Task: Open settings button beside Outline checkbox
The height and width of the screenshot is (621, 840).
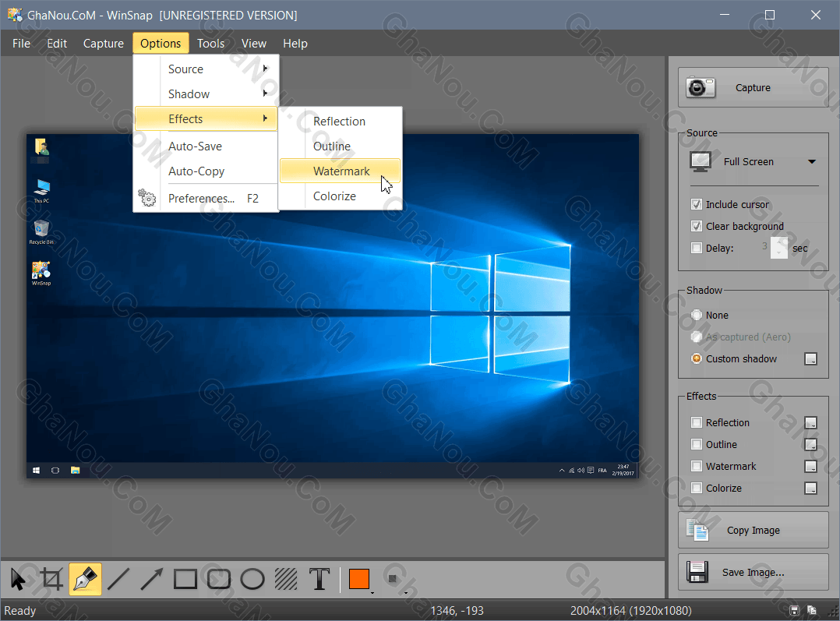Action: (810, 445)
